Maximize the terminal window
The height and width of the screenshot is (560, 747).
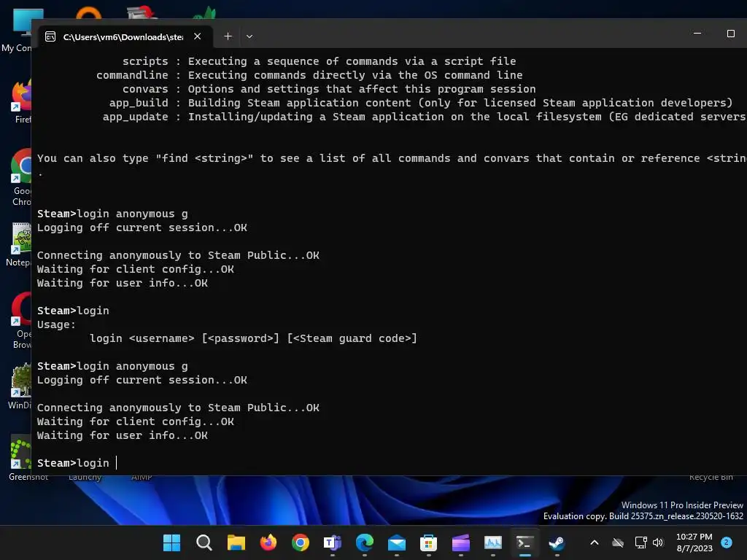[730, 34]
